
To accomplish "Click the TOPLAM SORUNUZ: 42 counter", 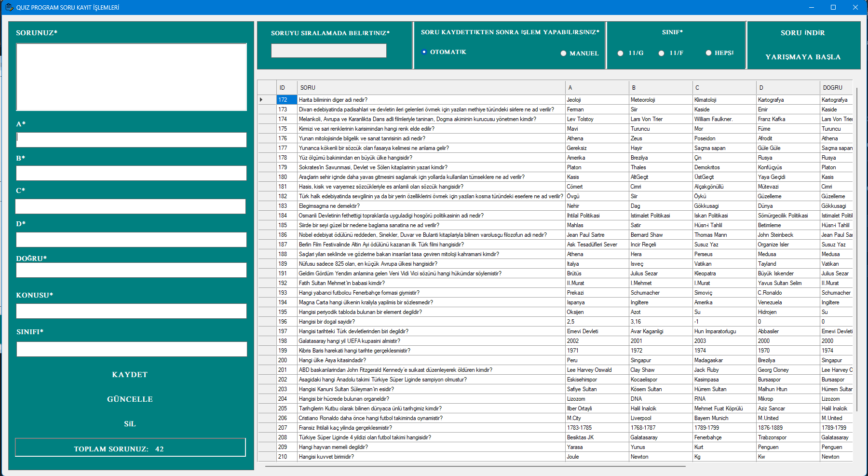I will [130, 448].
